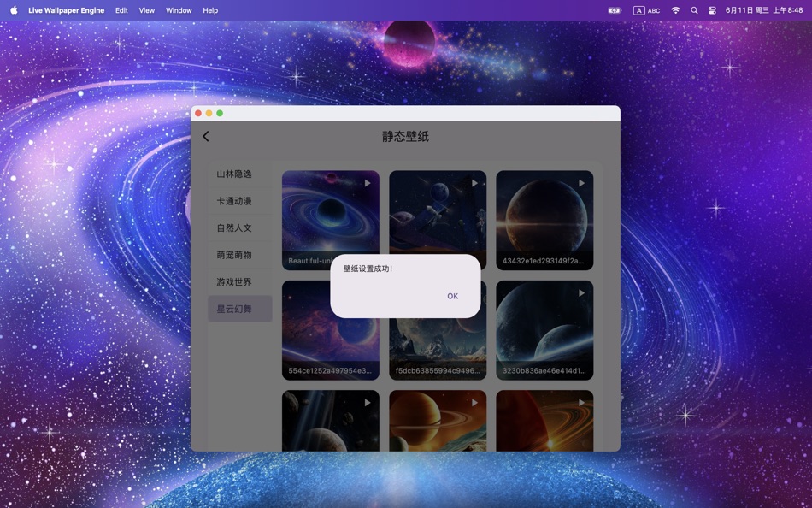Go back using the left arrow
812x508 pixels.
(206, 136)
